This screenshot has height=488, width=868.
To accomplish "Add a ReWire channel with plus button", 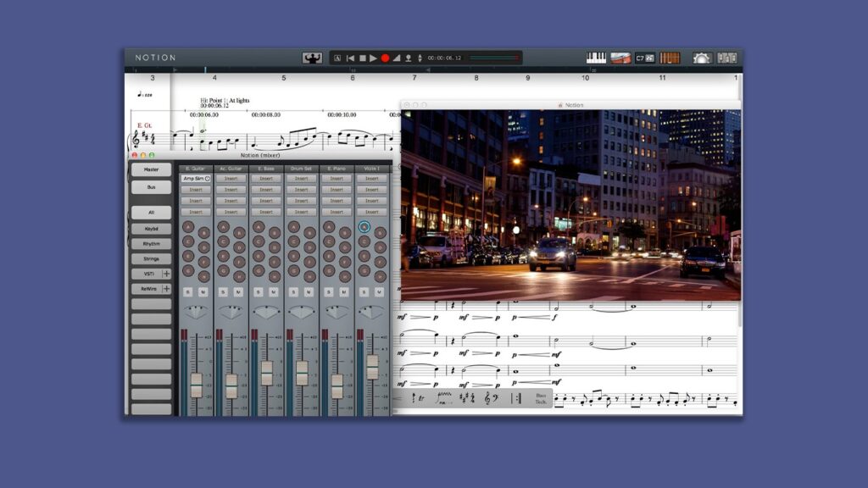I will pyautogui.click(x=166, y=288).
